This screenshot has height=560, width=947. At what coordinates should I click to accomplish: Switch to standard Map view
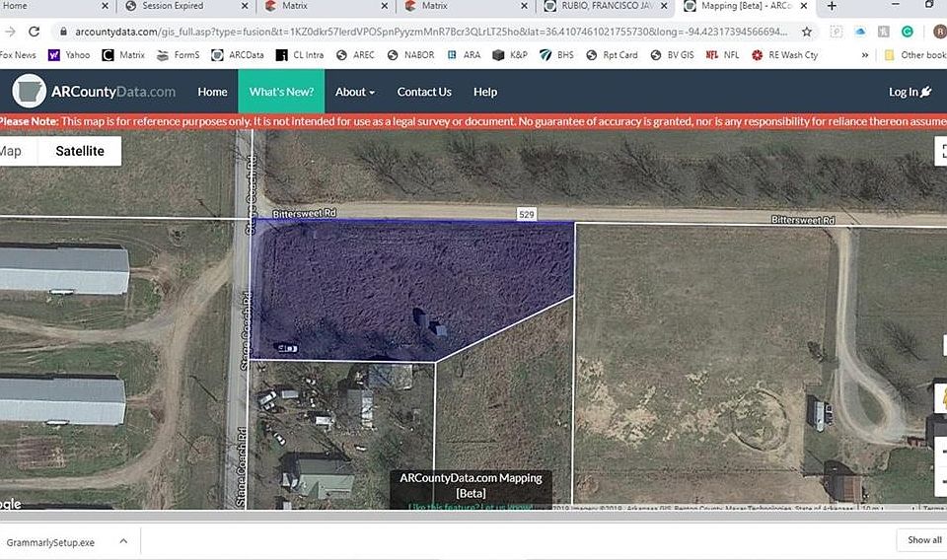[x=11, y=151]
